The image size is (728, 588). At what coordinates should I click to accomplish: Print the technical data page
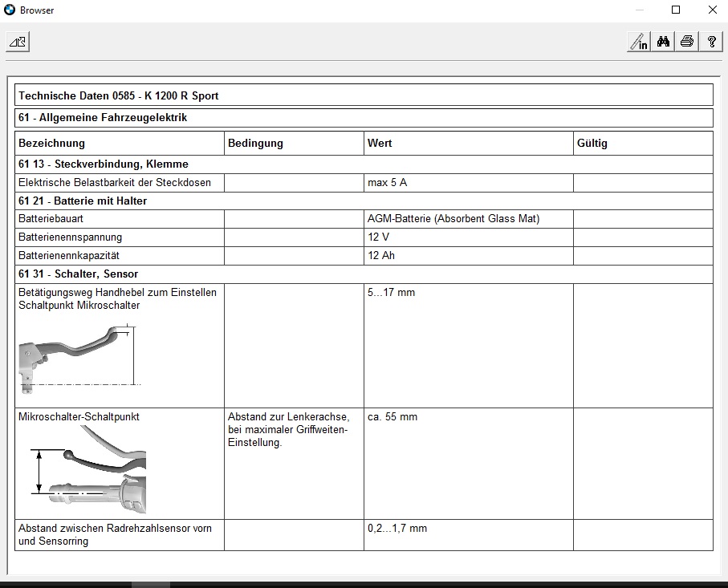[687, 42]
